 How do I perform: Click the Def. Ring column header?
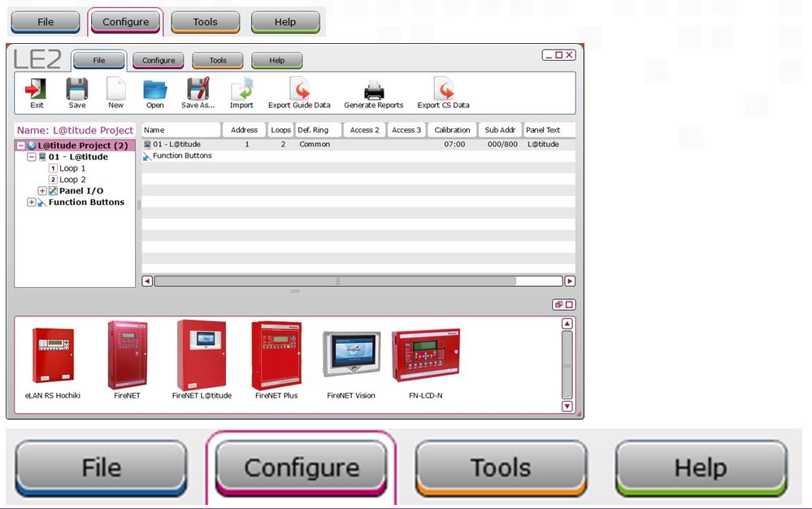[x=319, y=130]
